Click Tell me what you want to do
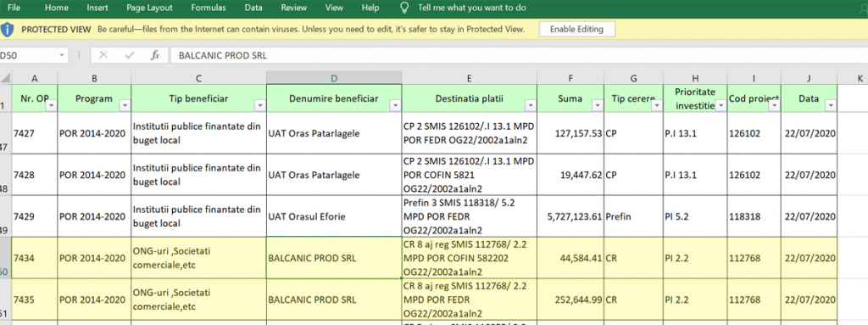Viewport: 868px width, 325px height. click(472, 8)
